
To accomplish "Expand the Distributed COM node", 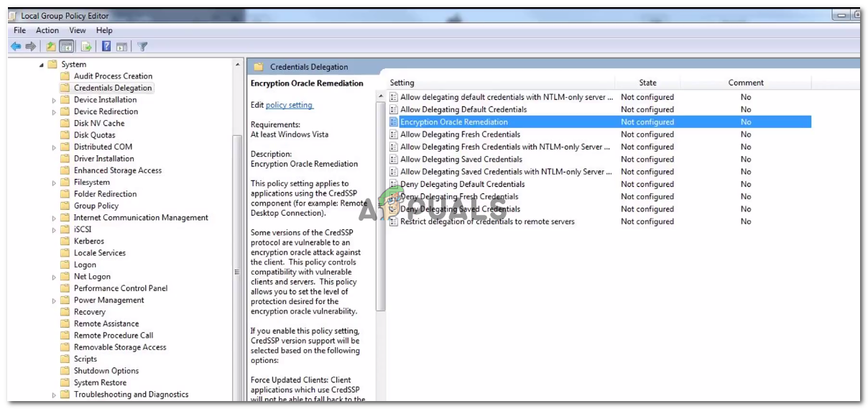I will 54,147.
